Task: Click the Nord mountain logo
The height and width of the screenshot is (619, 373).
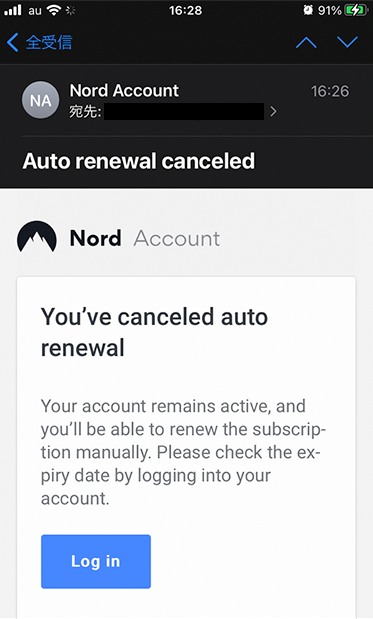Action: pyautogui.click(x=37, y=237)
